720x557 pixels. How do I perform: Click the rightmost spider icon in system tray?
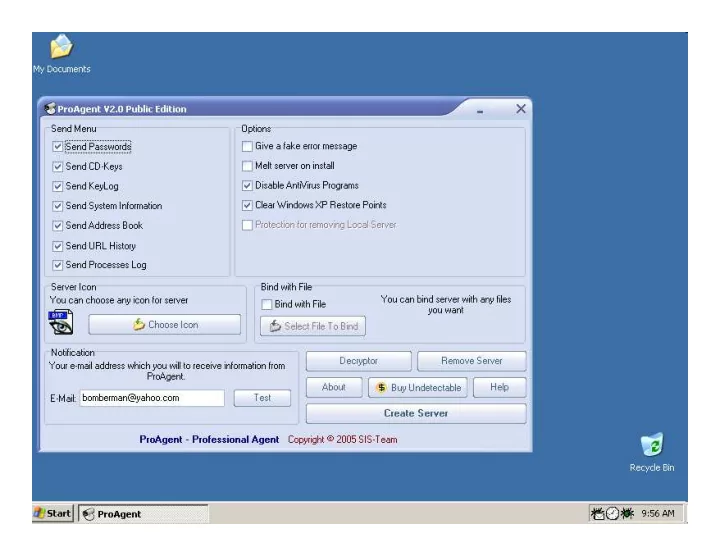point(627,513)
